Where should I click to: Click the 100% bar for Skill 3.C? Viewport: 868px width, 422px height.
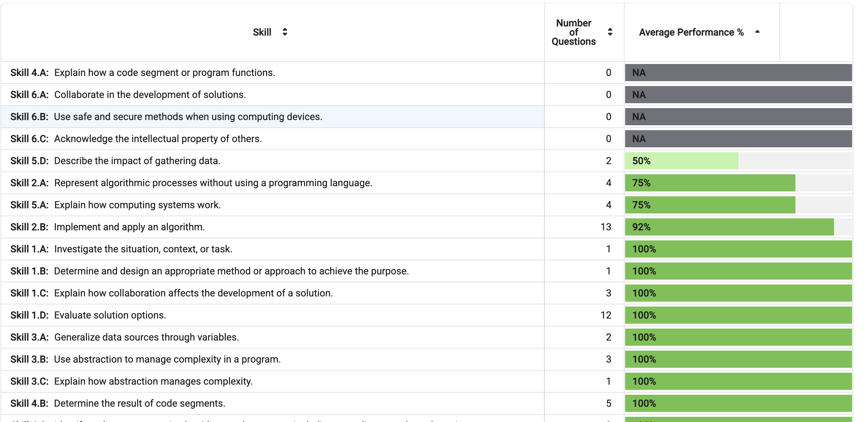point(738,382)
